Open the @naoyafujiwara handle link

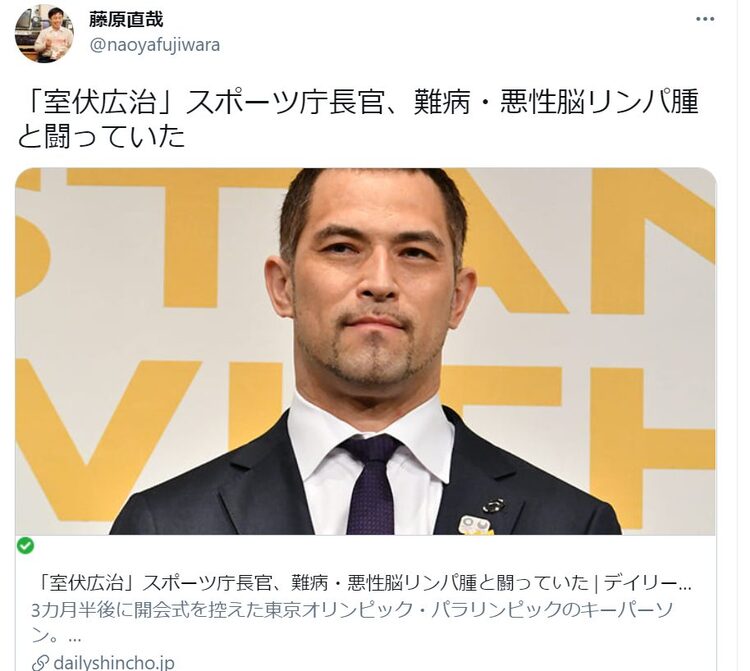[x=154, y=45]
